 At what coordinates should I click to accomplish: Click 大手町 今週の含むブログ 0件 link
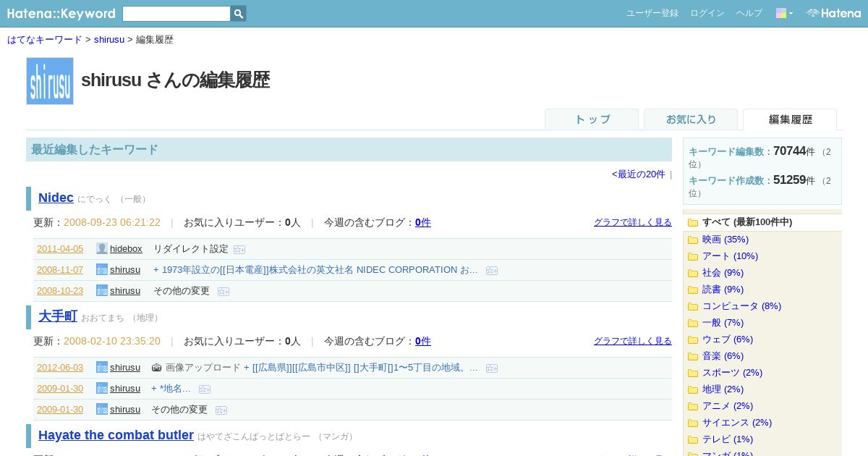click(423, 341)
